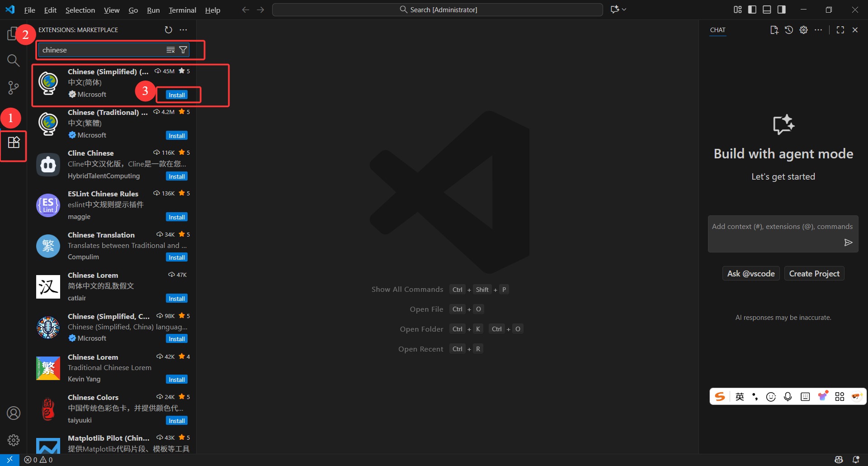868x466 pixels.
Task: Open Chinese Translation extension icon
Action: click(48, 246)
